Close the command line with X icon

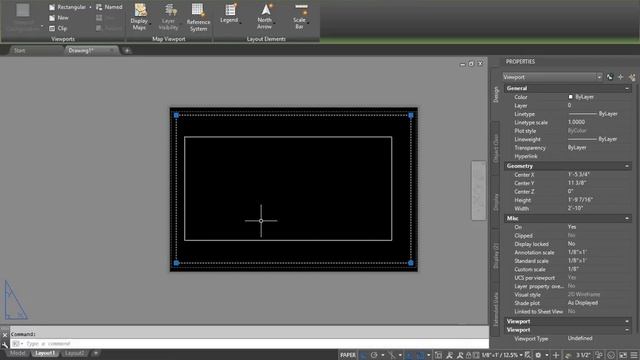pos(4,335)
